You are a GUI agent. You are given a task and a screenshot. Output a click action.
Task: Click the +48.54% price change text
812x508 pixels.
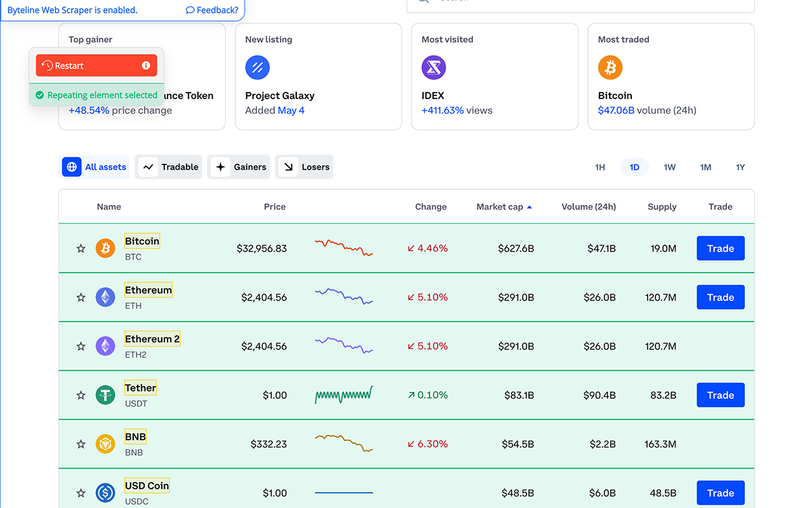pos(121,110)
